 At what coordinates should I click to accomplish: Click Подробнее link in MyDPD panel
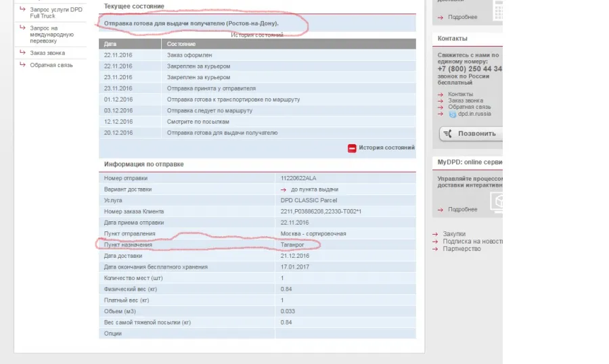tap(463, 209)
